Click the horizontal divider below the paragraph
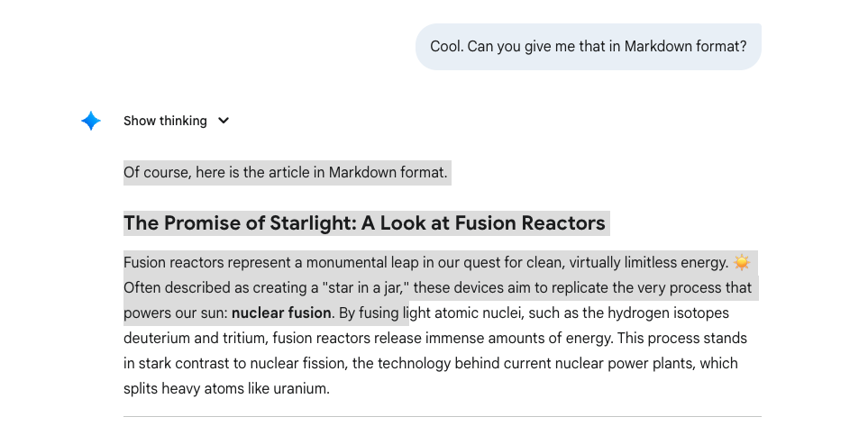 tap(442, 417)
